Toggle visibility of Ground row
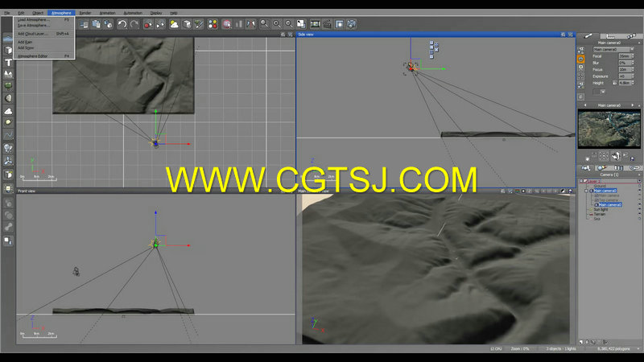The height and width of the screenshot is (362, 644). click(x=639, y=186)
